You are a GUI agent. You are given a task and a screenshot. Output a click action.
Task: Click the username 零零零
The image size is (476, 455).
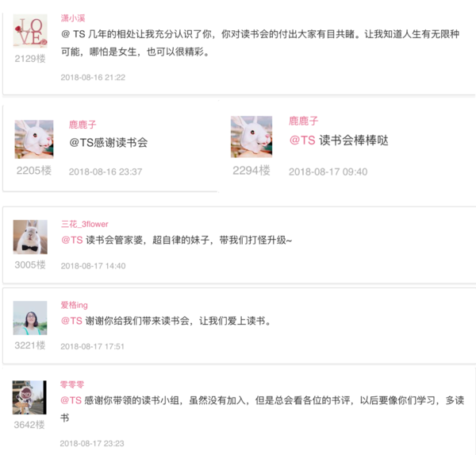(x=72, y=385)
